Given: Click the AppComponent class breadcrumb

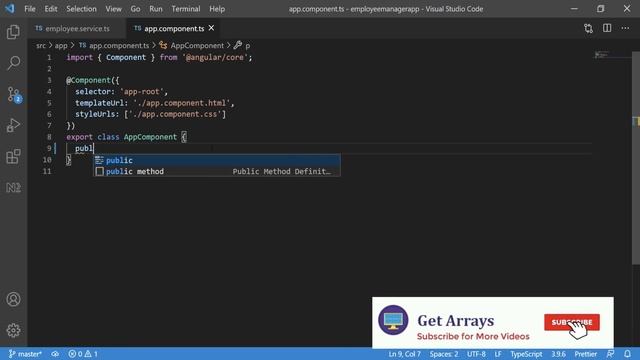Looking at the screenshot, I should (x=192, y=45).
